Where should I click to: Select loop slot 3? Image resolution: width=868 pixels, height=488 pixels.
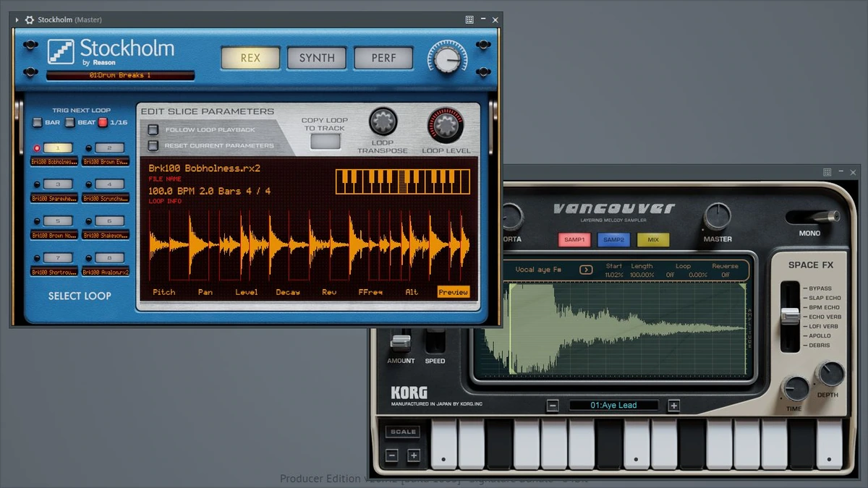coord(58,184)
